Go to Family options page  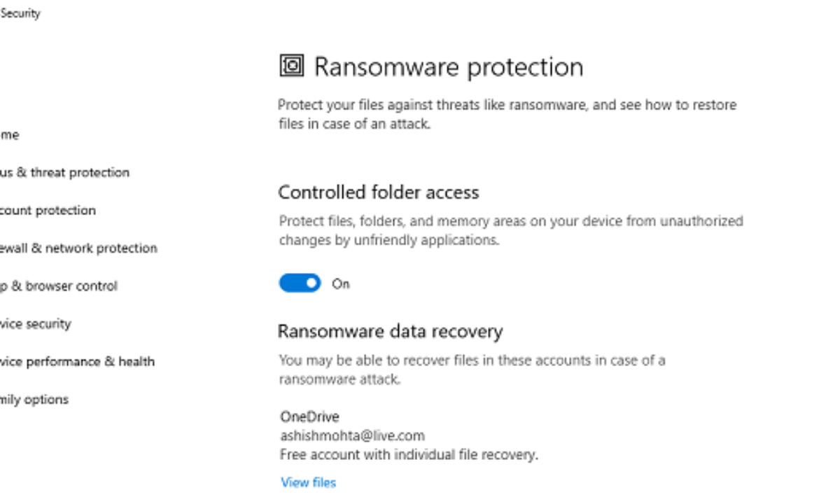(x=34, y=399)
